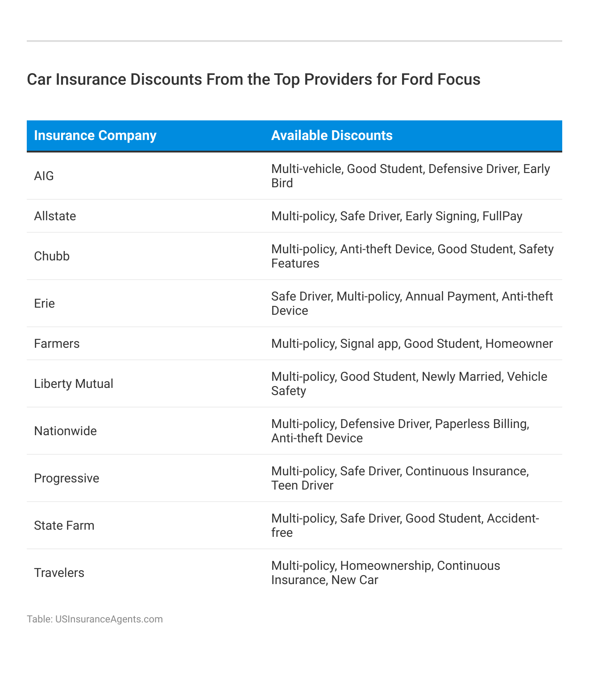Screen dimensions: 589x700
Task: Click the Farmers company cell
Action: (57, 344)
